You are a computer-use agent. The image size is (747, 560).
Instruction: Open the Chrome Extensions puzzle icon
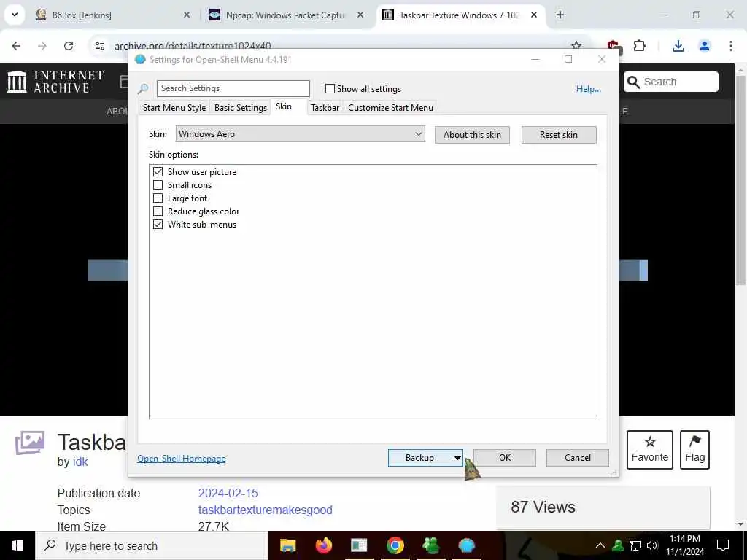(x=639, y=46)
